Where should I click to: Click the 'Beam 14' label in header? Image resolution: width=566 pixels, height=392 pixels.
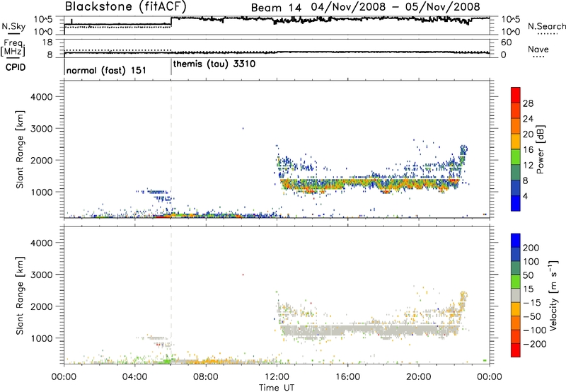(276, 8)
